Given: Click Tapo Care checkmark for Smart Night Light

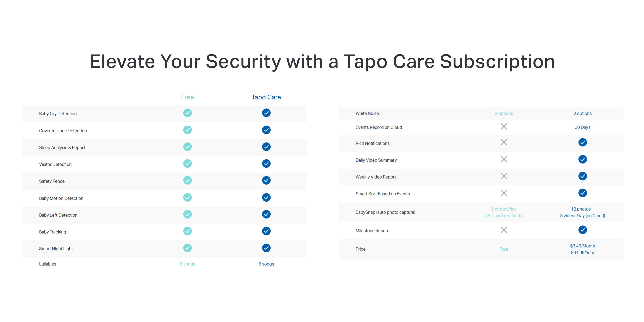Looking at the screenshot, I should point(266,248).
